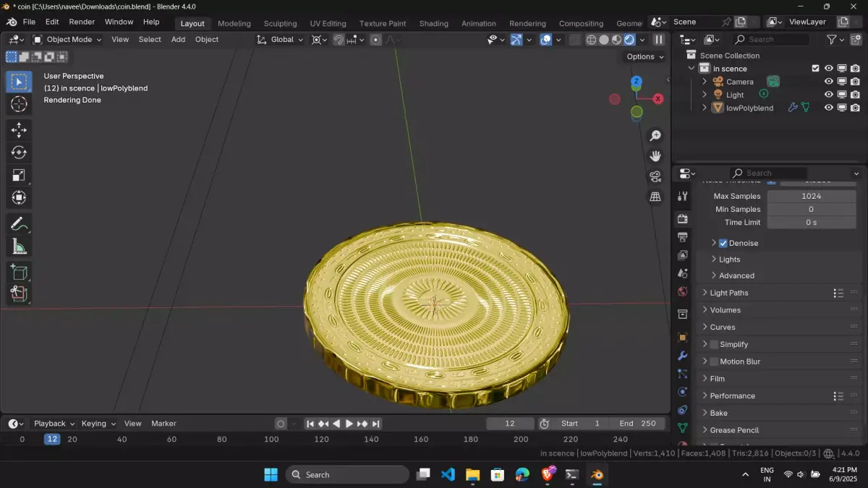Choose the Annotate tool
Image resolution: width=868 pixels, height=488 pixels.
pos(19,224)
